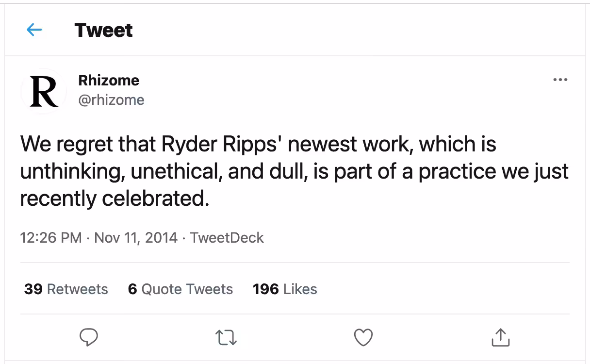View the 196 Likes list
590x364 pixels.
point(285,289)
